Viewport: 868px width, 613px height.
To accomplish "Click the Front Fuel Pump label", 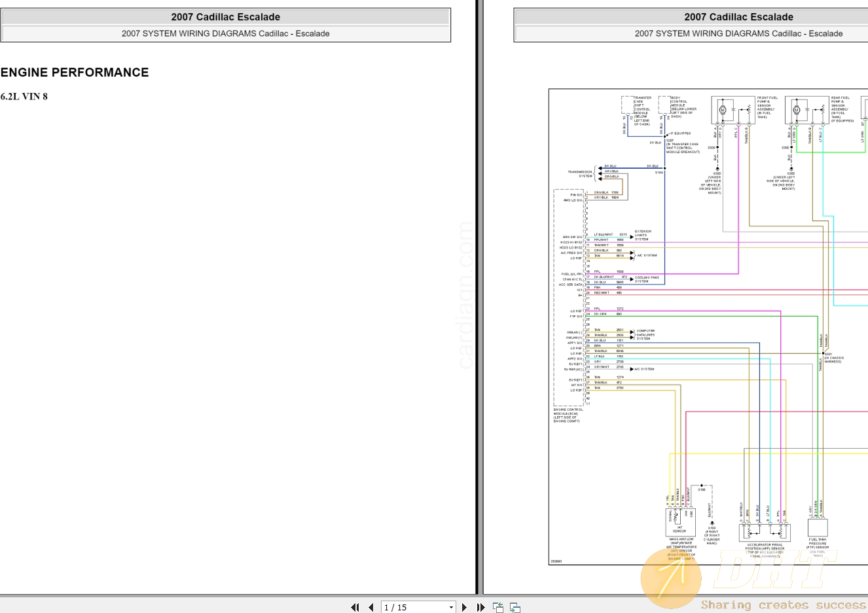I will click(x=767, y=107).
